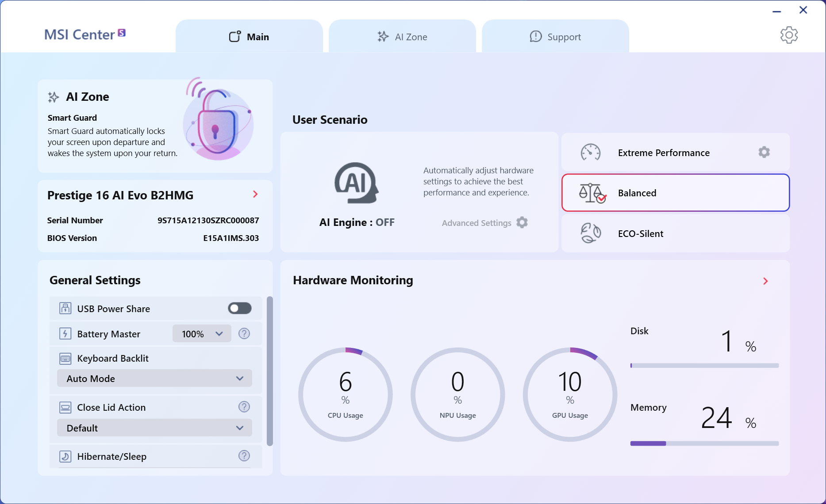Image resolution: width=826 pixels, height=504 pixels.
Task: Click the Keyboard Backlit icon
Action: (x=65, y=359)
